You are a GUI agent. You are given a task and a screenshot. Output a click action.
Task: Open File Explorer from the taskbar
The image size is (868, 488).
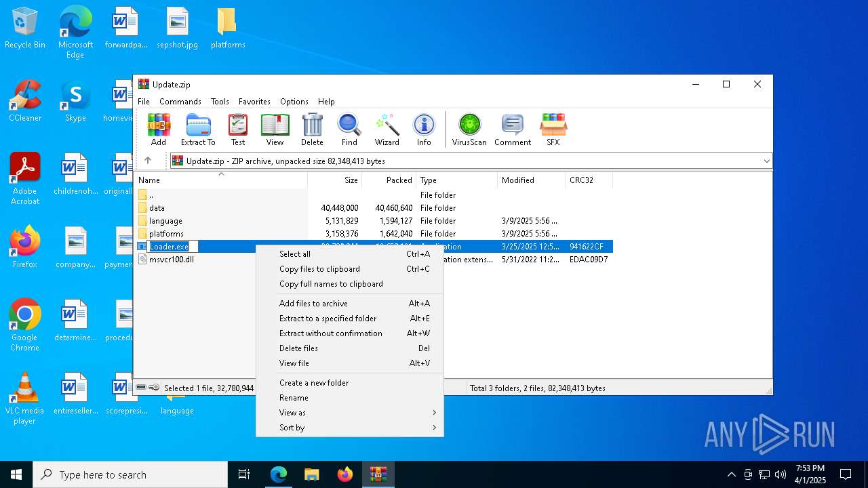(311, 474)
